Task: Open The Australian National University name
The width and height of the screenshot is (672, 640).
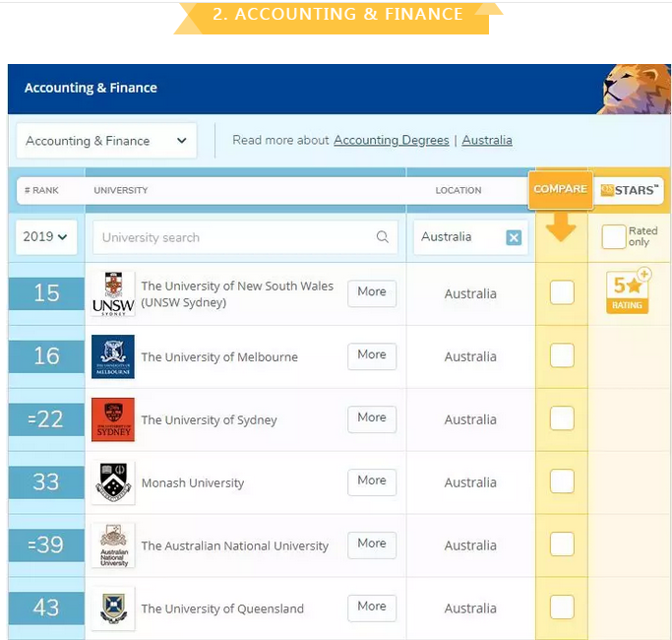Action: pyautogui.click(x=235, y=545)
